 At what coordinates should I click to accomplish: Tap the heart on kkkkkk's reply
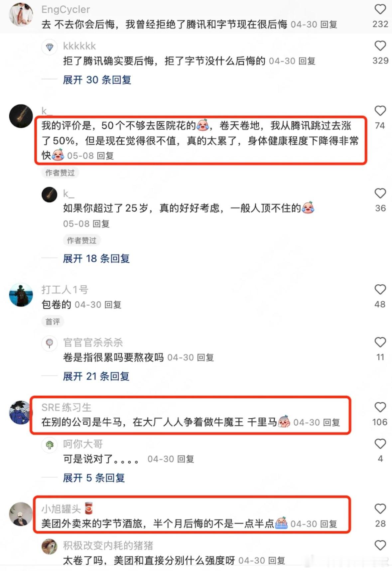point(380,46)
